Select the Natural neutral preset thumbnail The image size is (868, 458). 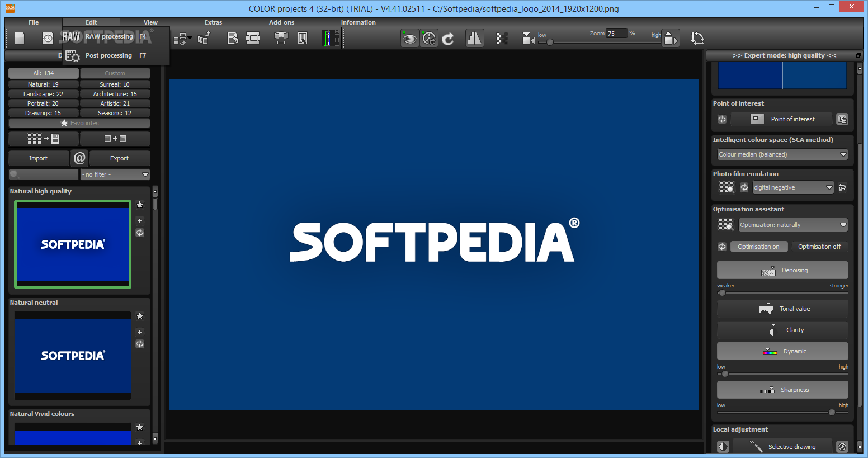point(73,356)
